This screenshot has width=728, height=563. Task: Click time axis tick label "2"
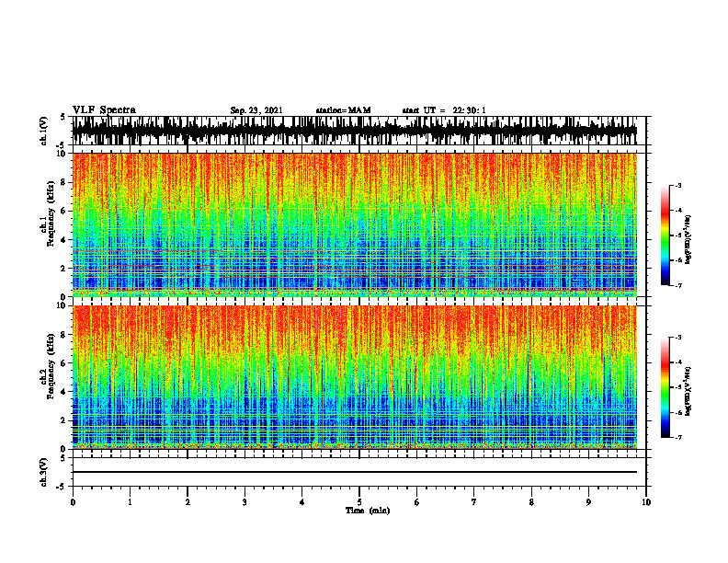(188, 502)
